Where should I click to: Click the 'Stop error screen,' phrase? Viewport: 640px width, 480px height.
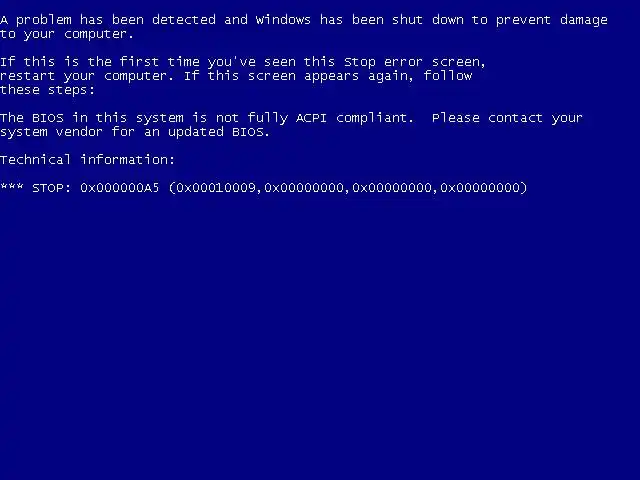[x=415, y=62]
